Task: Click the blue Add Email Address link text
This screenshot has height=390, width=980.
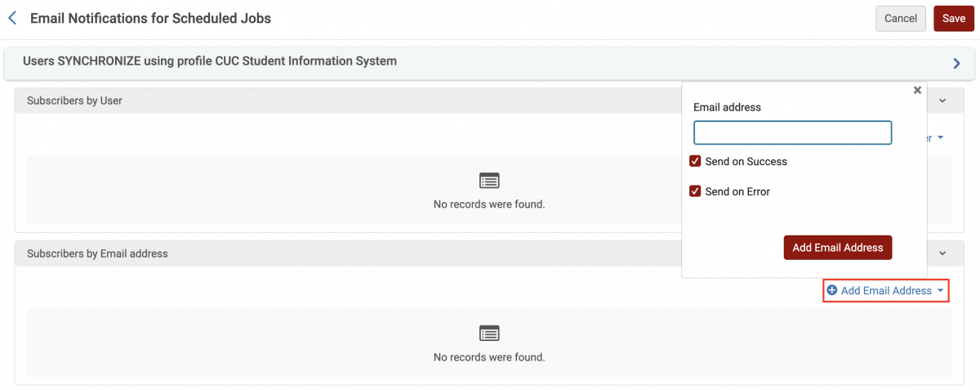Action: click(886, 291)
